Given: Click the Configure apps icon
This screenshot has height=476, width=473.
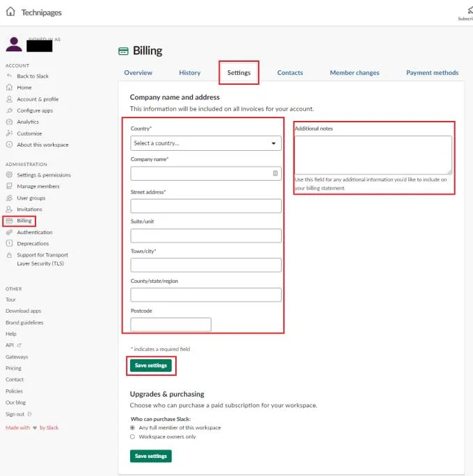Looking at the screenshot, I should 10,110.
